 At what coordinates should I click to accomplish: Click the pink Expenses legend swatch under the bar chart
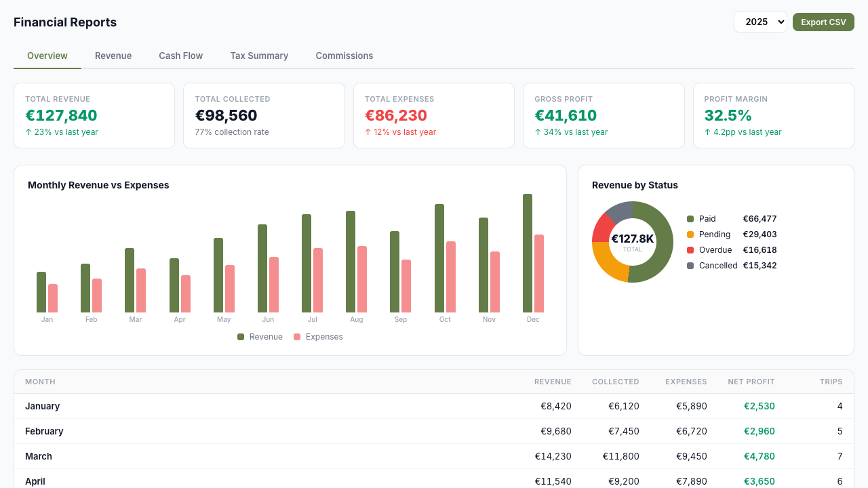tap(297, 337)
